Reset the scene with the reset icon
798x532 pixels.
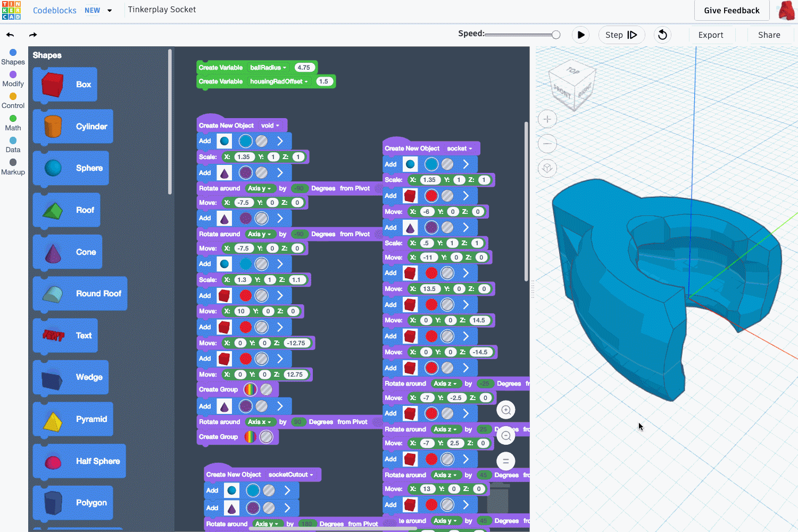(x=662, y=35)
